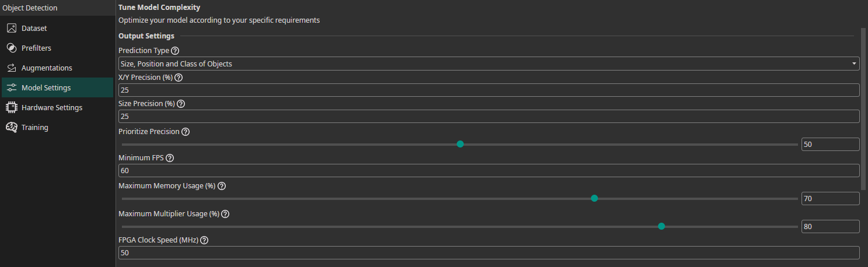Click the Augmentations arrows icon
This screenshot has height=267, width=868.
point(11,68)
